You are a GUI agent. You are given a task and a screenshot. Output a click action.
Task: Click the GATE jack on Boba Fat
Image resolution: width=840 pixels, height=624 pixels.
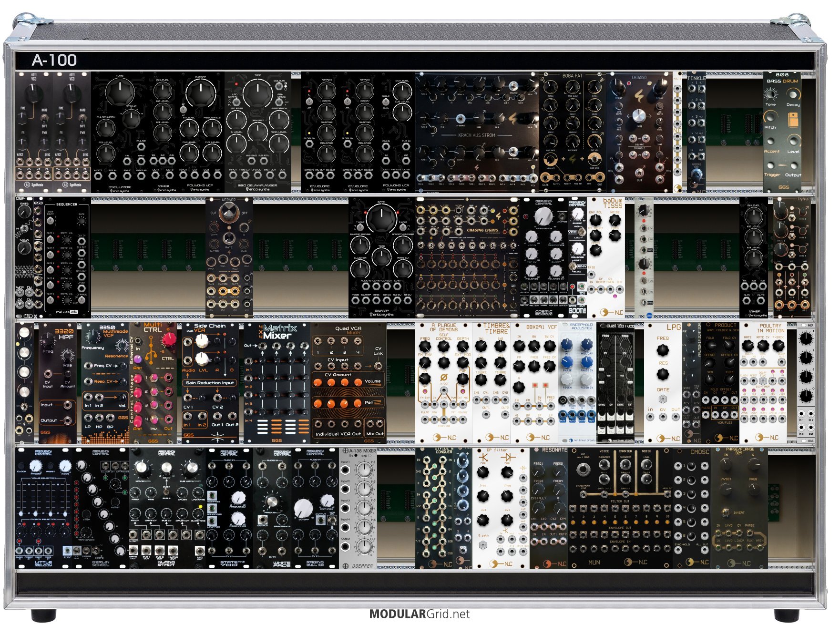[546, 177]
